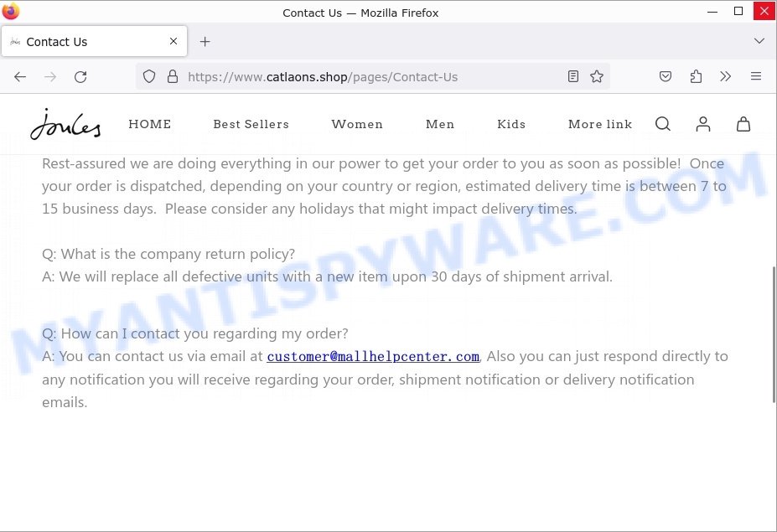Open the Women category
Image resolution: width=777 pixels, height=532 pixels.
tap(357, 124)
